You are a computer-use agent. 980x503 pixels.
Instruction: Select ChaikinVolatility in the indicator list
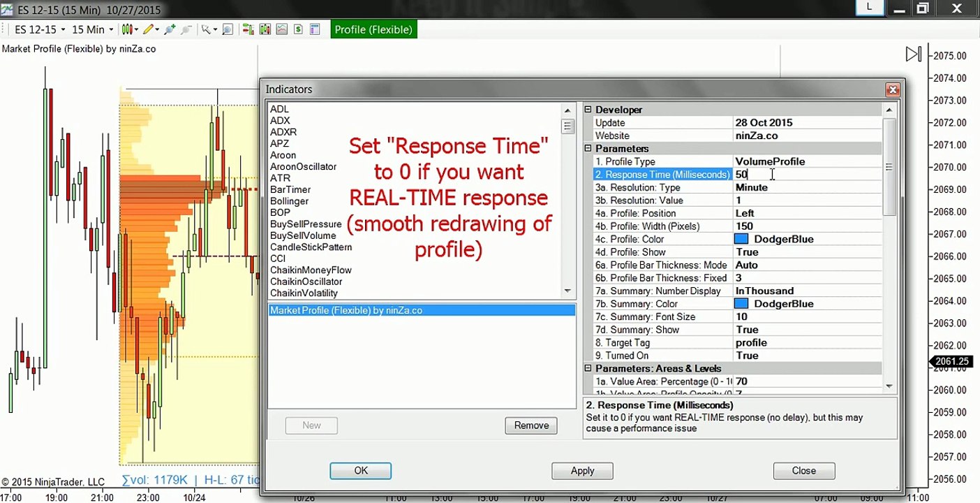[304, 293]
